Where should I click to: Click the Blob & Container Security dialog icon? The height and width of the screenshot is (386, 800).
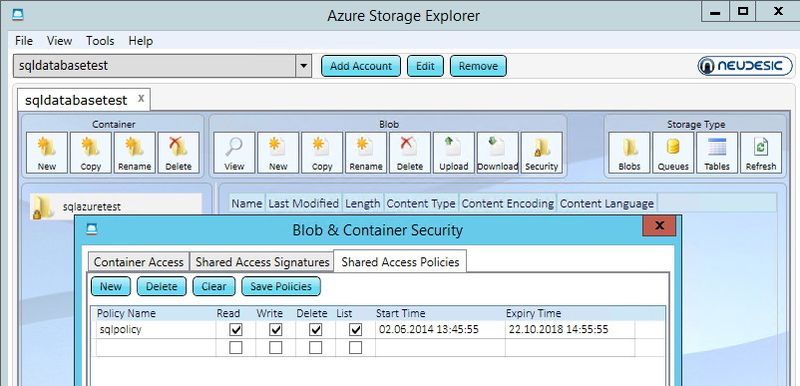tap(91, 229)
